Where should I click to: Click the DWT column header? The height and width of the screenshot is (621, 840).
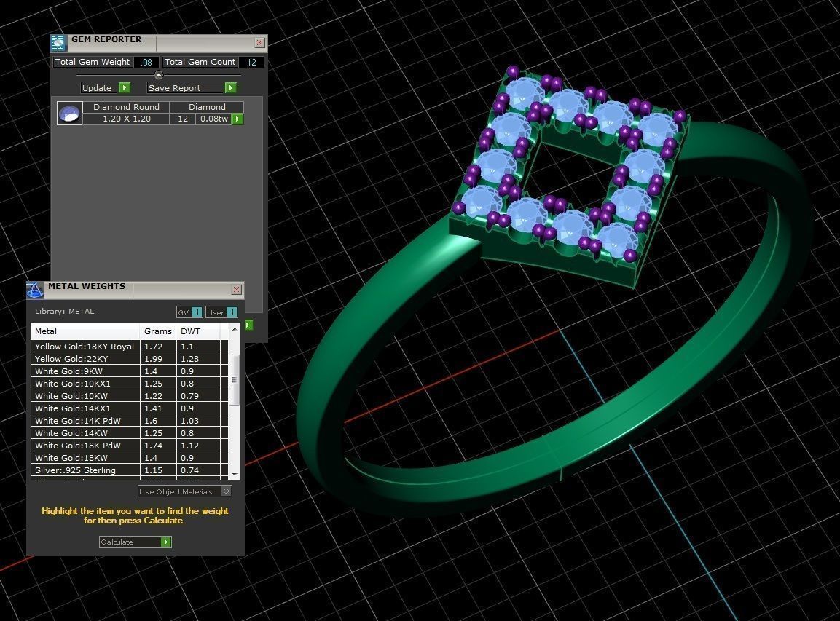coord(198,331)
